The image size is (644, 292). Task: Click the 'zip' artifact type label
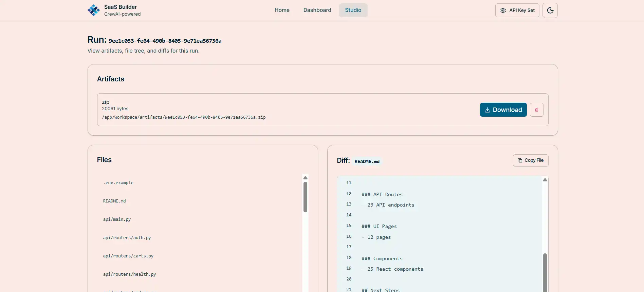coord(106,102)
